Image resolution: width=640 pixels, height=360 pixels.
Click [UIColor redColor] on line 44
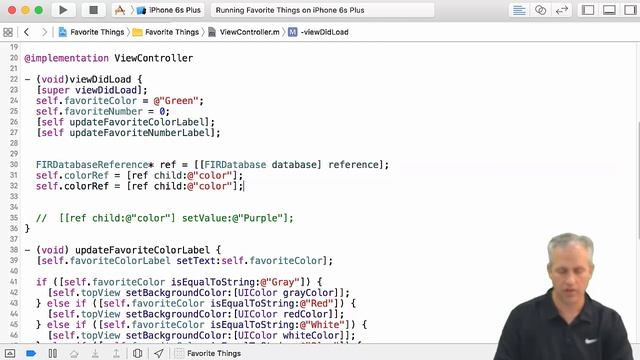pos(286,314)
